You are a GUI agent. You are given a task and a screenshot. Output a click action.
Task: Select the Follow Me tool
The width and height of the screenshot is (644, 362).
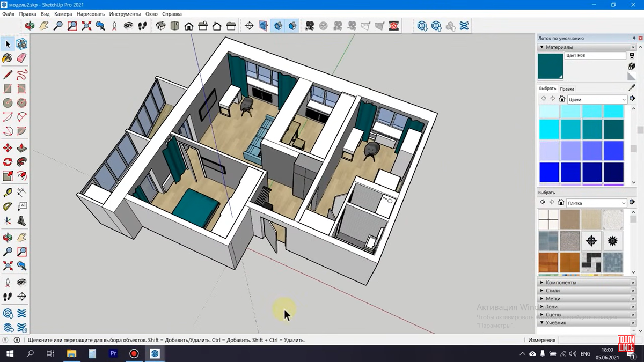(22, 162)
